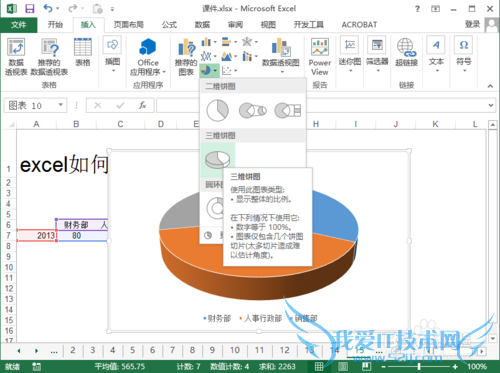Image resolution: width=500 pixels, height=373 pixels.
Task: Open the Name Box dropdown arrow
Action: (61, 105)
